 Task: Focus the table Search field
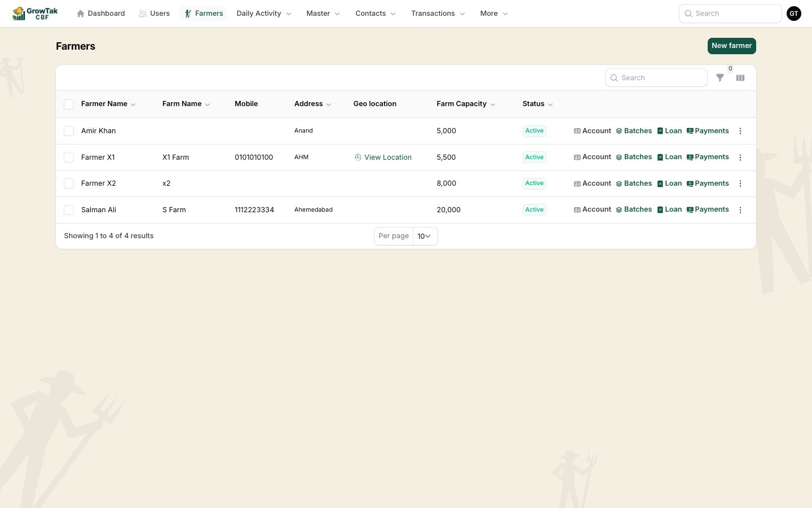click(x=656, y=78)
